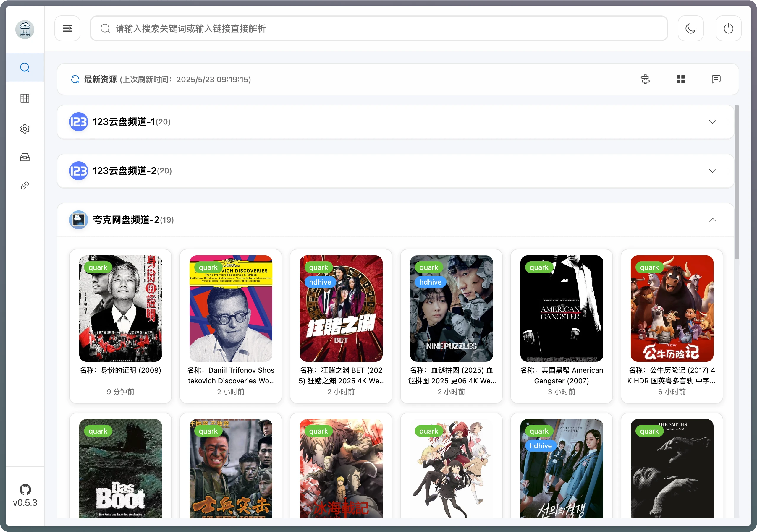Open the inbox tray page in sidebar

pyautogui.click(x=25, y=157)
